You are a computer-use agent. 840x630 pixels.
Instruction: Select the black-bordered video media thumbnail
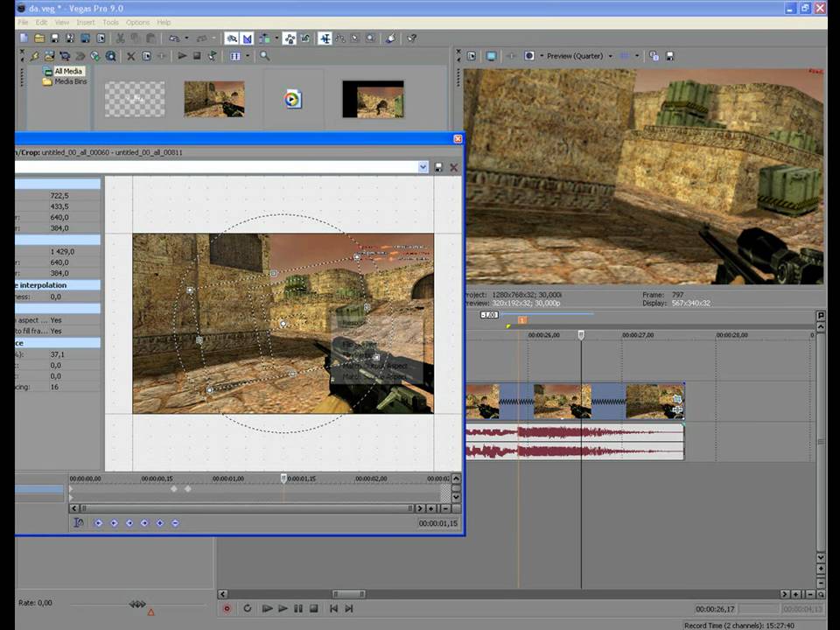(373, 99)
